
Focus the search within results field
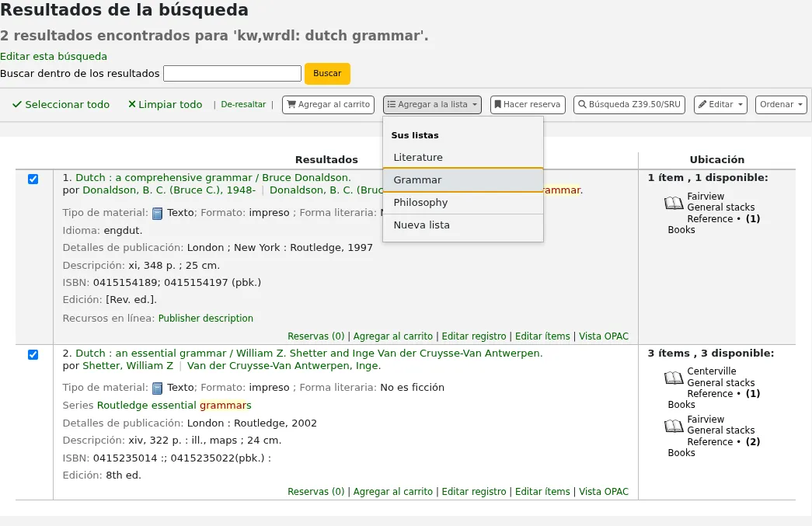(x=232, y=74)
